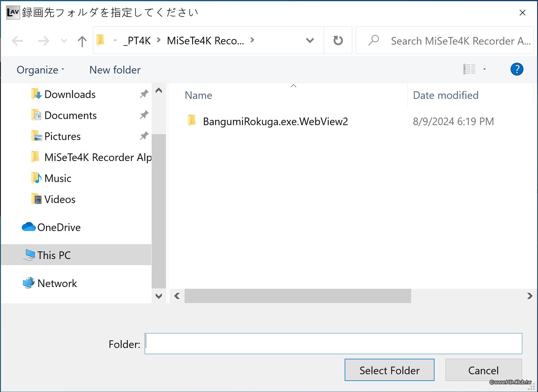Click the This PC computer icon

[x=29, y=255]
